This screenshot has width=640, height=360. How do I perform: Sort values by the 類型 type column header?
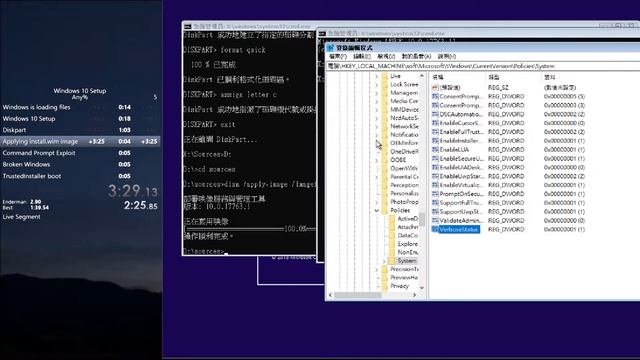(512, 77)
